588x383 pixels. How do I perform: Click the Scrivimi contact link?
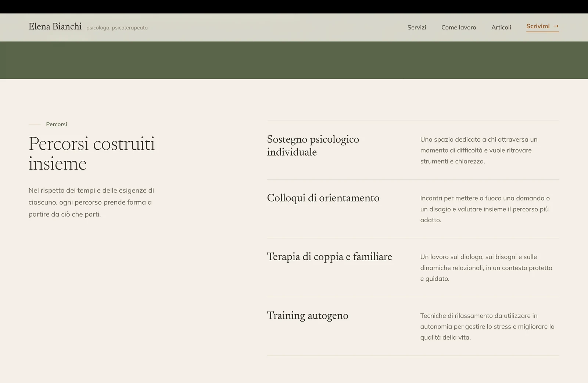(542, 26)
